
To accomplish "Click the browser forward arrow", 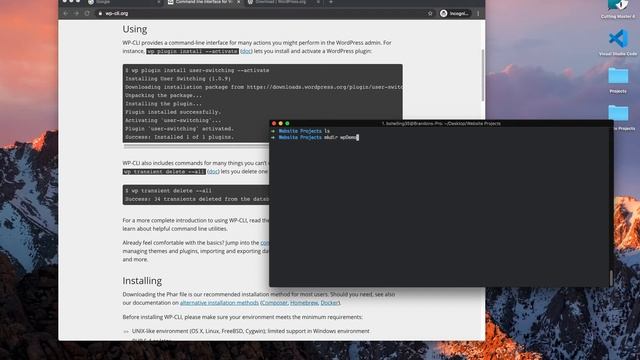I will 76,13.
